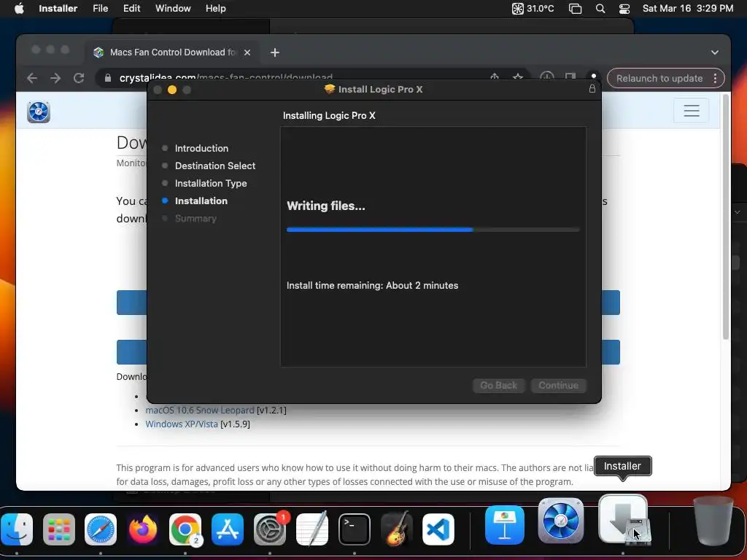Open Chrome three-dot menu
Viewport: 747px width, 560px height.
[715, 78]
